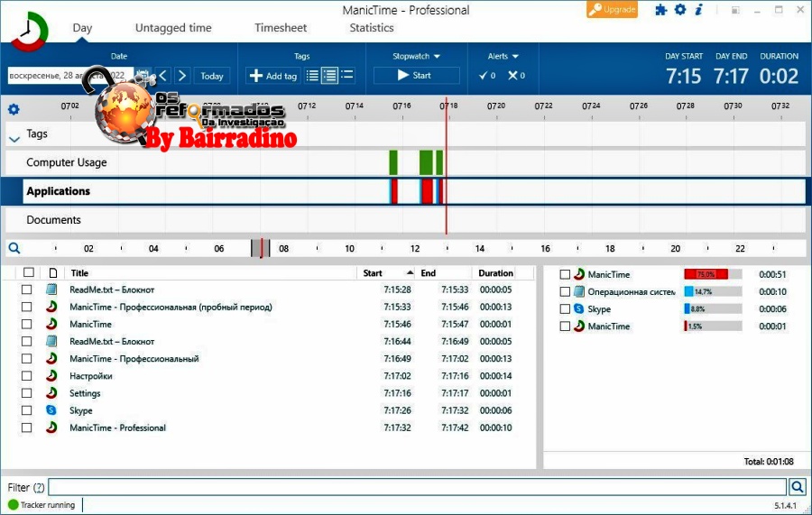Viewport: 812px width, 515px height.
Task: Check the Операционная система summary checkbox
Action: coord(565,291)
